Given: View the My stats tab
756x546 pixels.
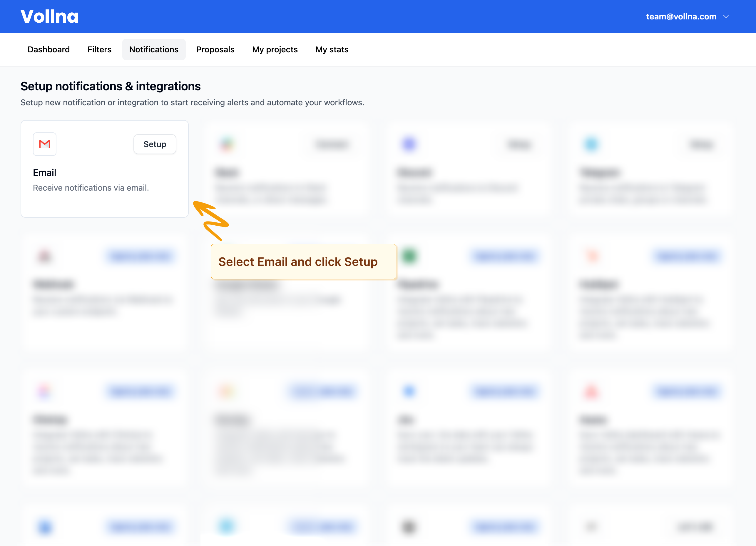Looking at the screenshot, I should (x=332, y=49).
